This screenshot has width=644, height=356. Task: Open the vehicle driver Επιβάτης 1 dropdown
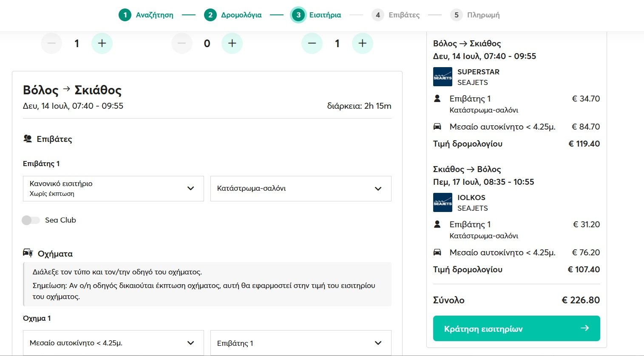tap(301, 343)
